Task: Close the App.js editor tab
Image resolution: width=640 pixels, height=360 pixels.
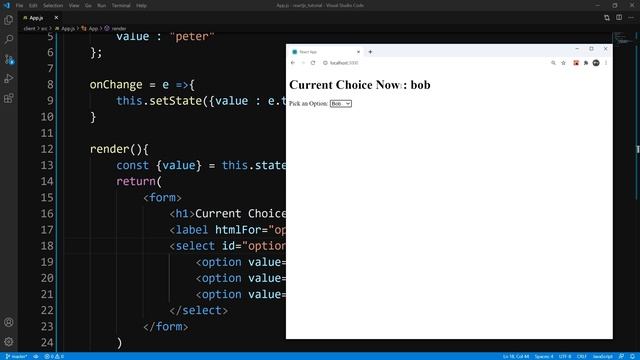Action: [x=56, y=18]
